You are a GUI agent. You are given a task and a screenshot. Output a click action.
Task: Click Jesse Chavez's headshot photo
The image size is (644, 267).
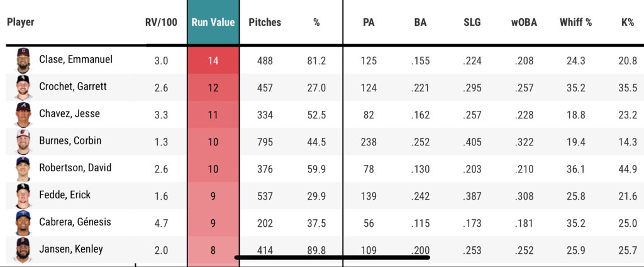[23, 115]
